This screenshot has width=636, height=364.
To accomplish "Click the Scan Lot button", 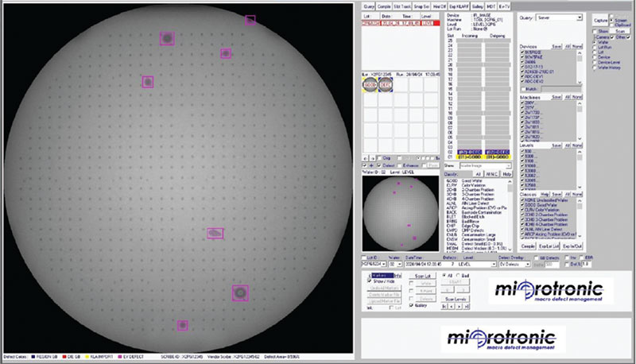I will pos(423,276).
